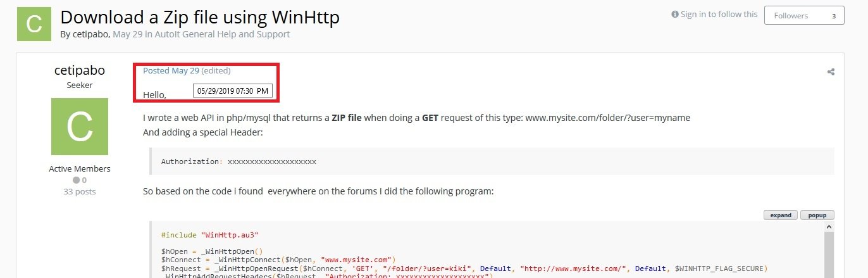This screenshot has width=868, height=278.
Task: Expand the code block
Action: coord(781,215)
